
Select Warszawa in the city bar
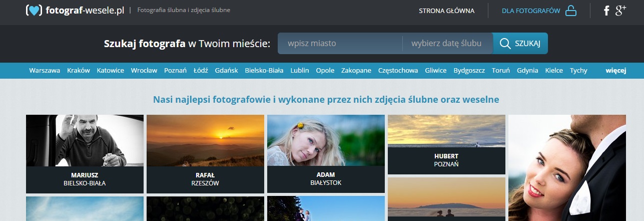tap(45, 71)
